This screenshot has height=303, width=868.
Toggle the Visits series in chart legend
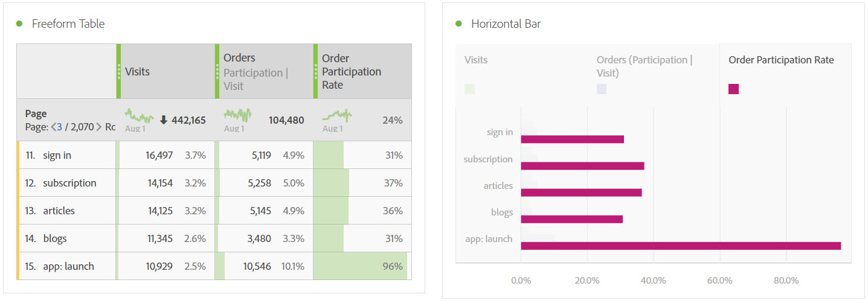click(x=476, y=60)
